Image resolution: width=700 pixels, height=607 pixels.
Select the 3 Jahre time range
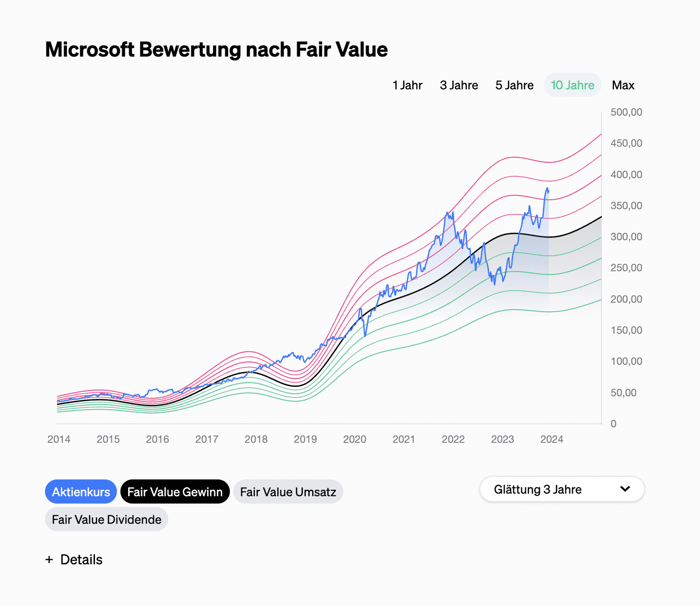coord(459,85)
